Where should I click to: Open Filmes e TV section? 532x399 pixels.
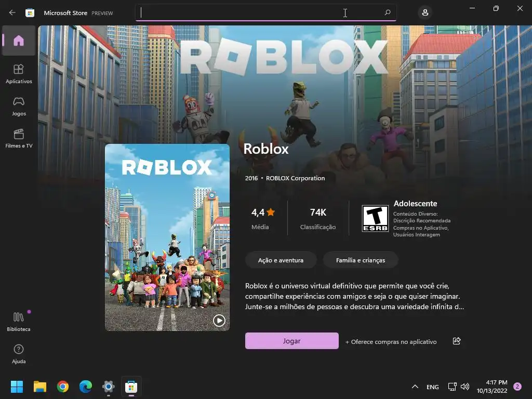tap(19, 139)
